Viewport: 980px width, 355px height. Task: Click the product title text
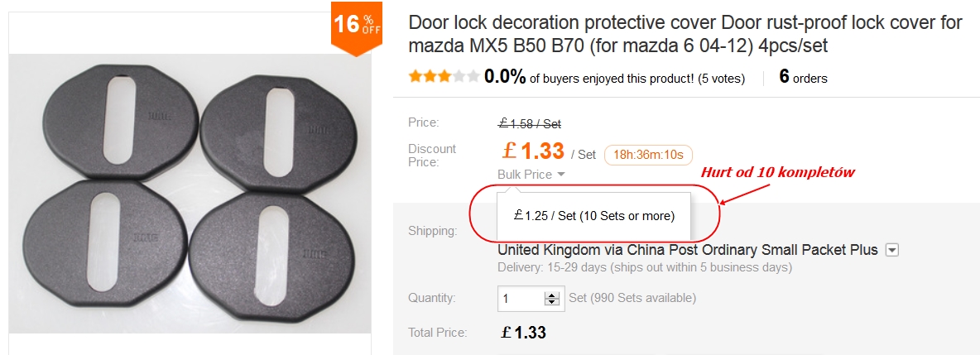pos(685,34)
